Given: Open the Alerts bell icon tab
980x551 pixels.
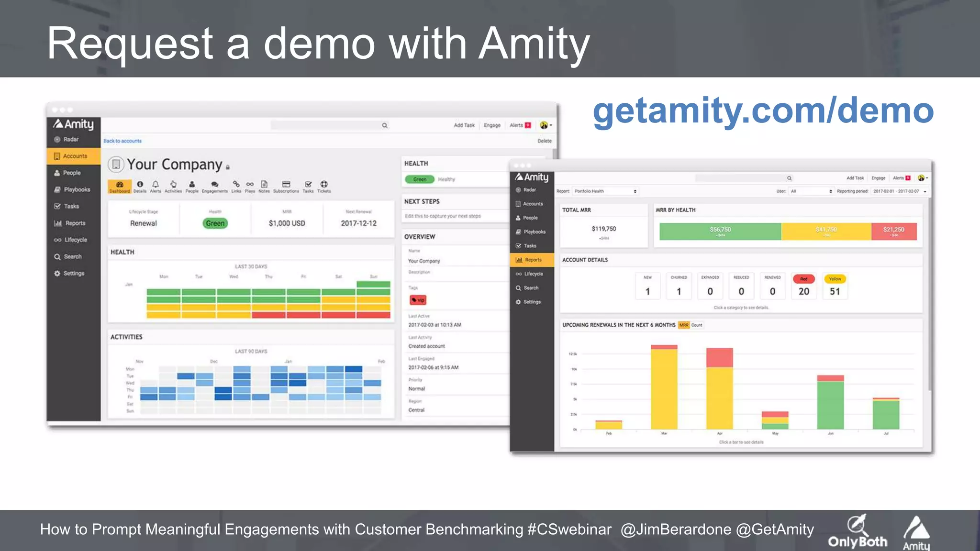Looking at the screenshot, I should (156, 187).
